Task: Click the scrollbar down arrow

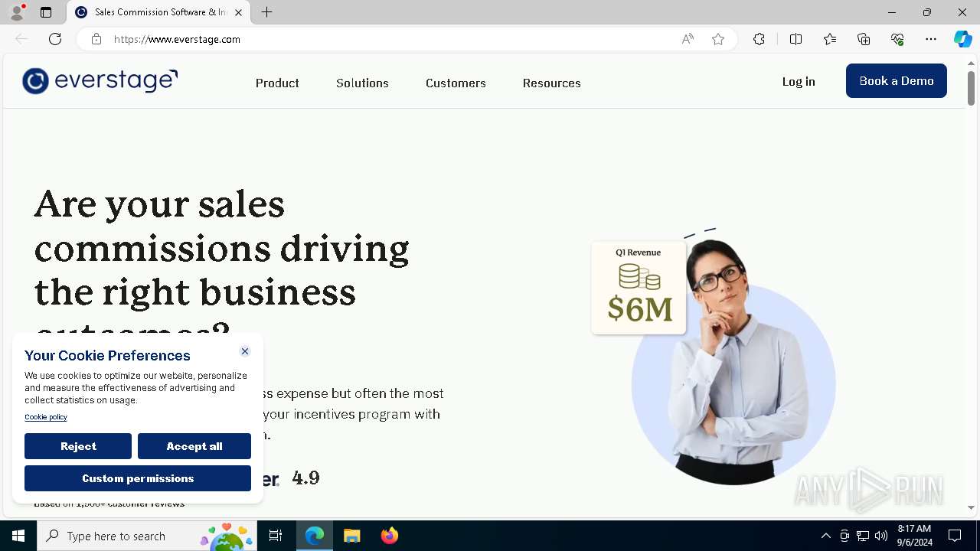Action: pyautogui.click(x=971, y=507)
